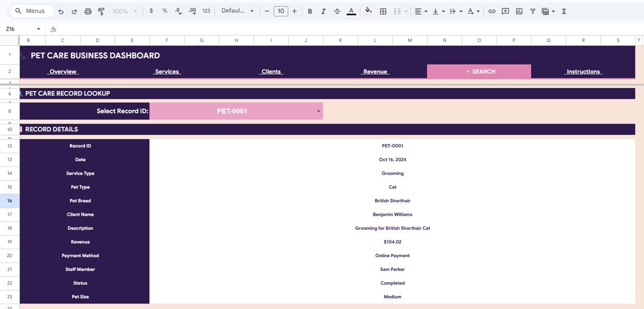Image resolution: width=644 pixels, height=309 pixels.
Task: Click the Create filter icon
Action: (532, 11)
